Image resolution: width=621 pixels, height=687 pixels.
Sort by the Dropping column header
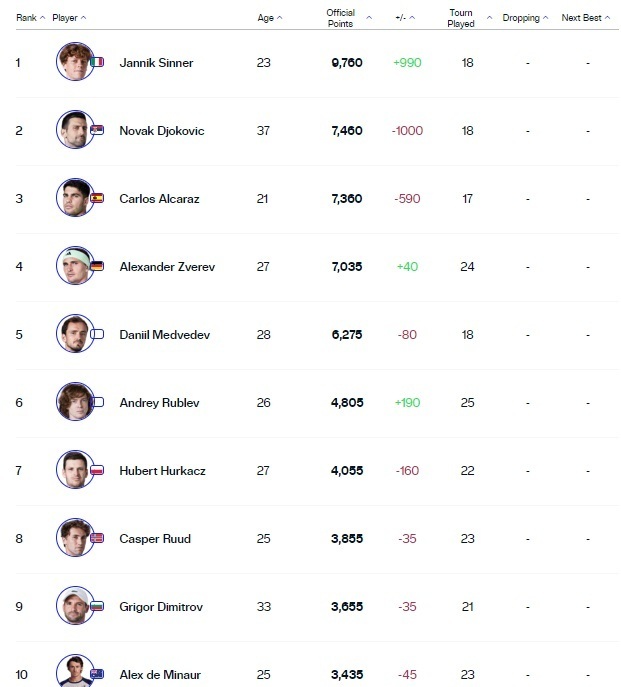point(526,18)
